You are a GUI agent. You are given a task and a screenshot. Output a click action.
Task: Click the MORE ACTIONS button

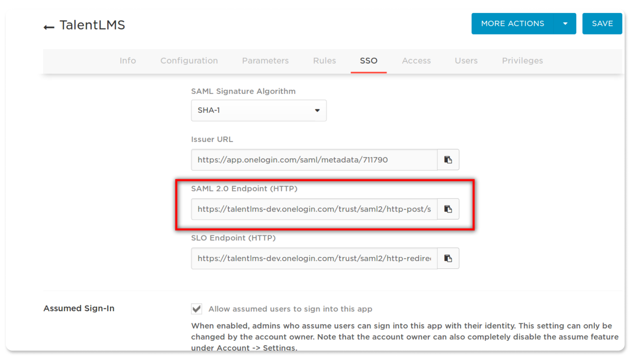(x=512, y=24)
